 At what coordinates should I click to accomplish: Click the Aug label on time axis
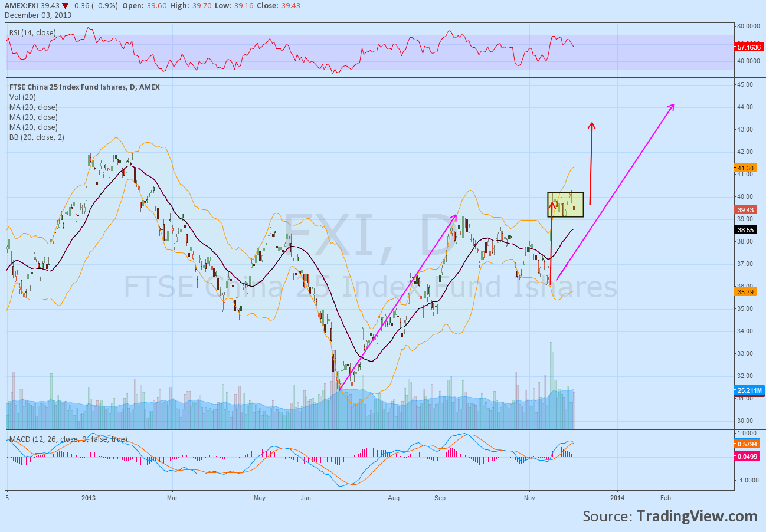[x=394, y=497]
